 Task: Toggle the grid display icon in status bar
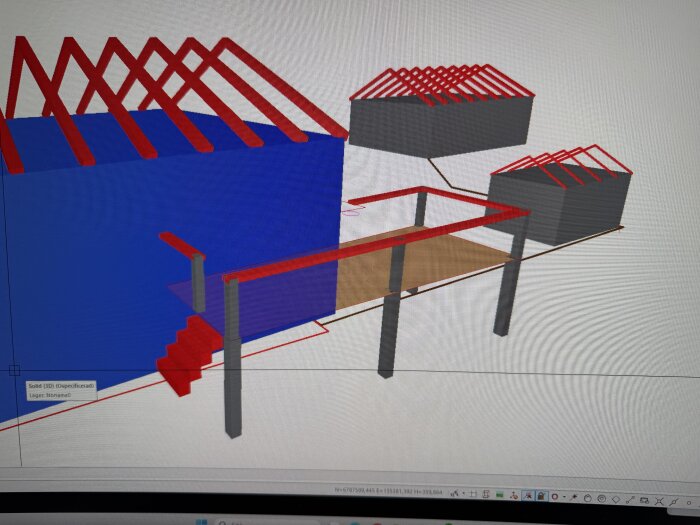[473, 494]
